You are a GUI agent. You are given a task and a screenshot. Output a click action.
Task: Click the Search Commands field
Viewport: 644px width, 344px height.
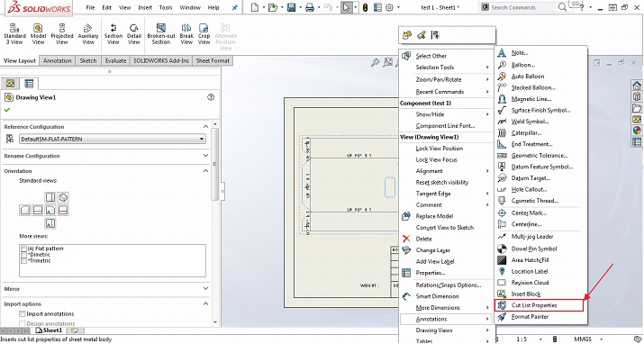pyautogui.click(x=523, y=7)
